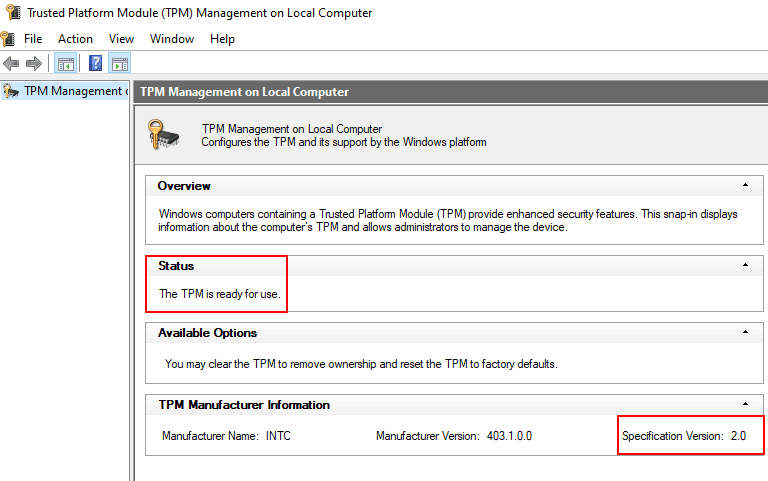The width and height of the screenshot is (768, 481).
Task: Click the MMC icon beside File menu
Action: [8, 39]
